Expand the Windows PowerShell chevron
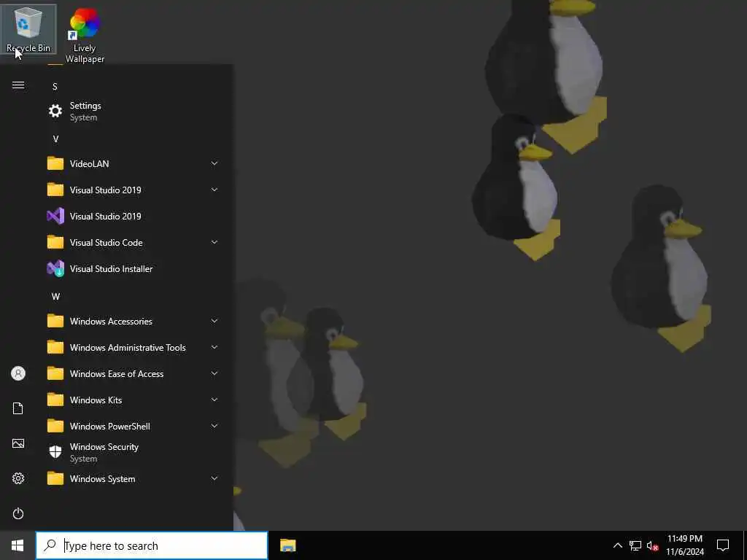Viewport: 747px width, 560px height. coord(214,426)
